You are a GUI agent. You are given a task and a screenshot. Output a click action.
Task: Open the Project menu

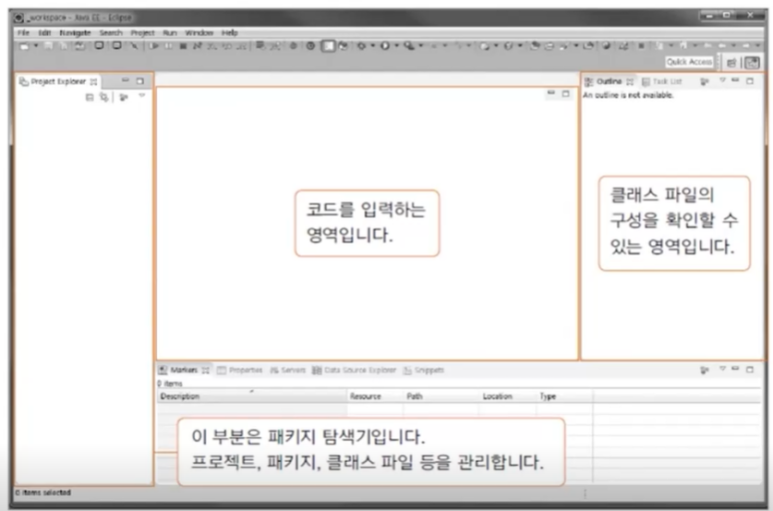point(142,33)
